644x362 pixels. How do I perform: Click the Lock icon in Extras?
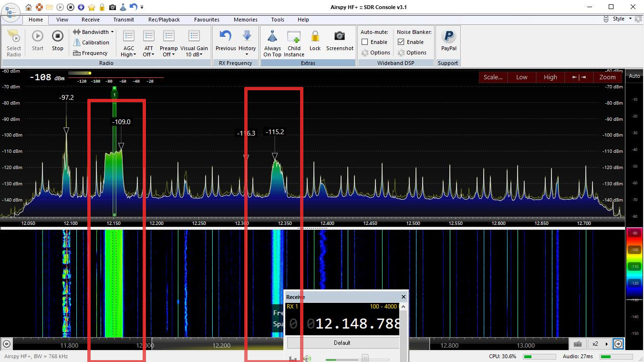point(315,40)
